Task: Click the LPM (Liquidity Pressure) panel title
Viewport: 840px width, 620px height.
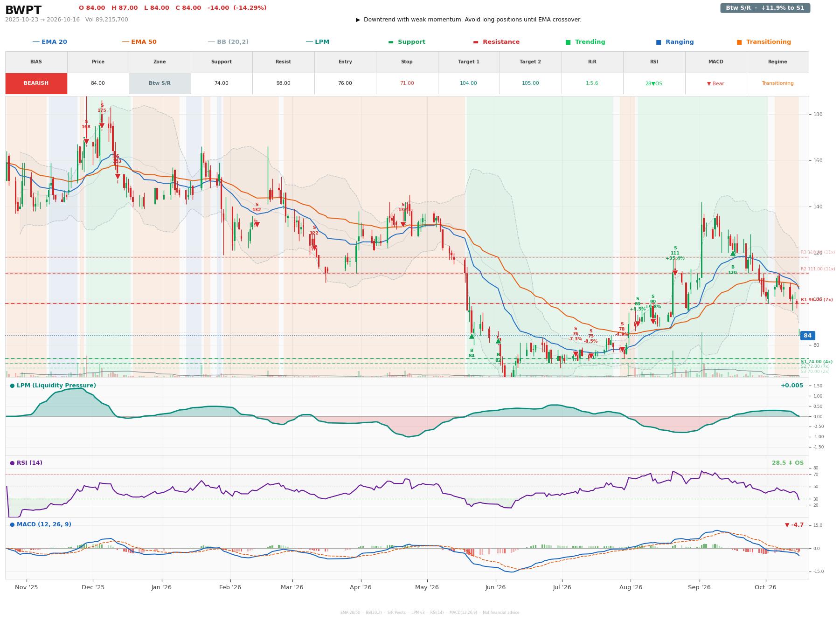Action: 53,386
